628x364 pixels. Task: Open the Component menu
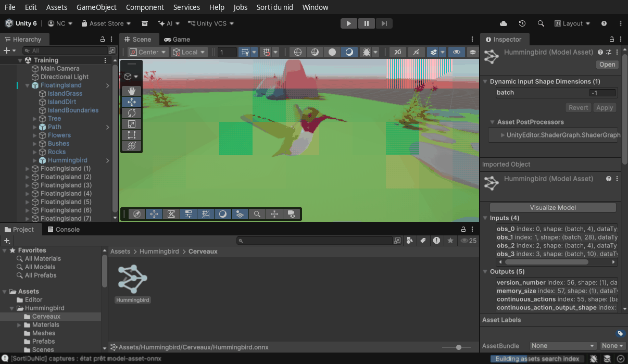145,7
